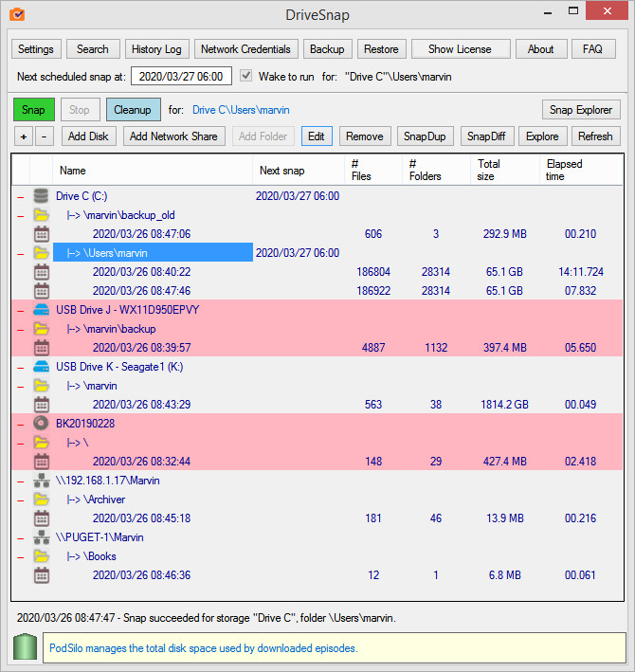Follow the Drive C\Users\marvin link
The height and width of the screenshot is (672, 635).
(x=241, y=110)
